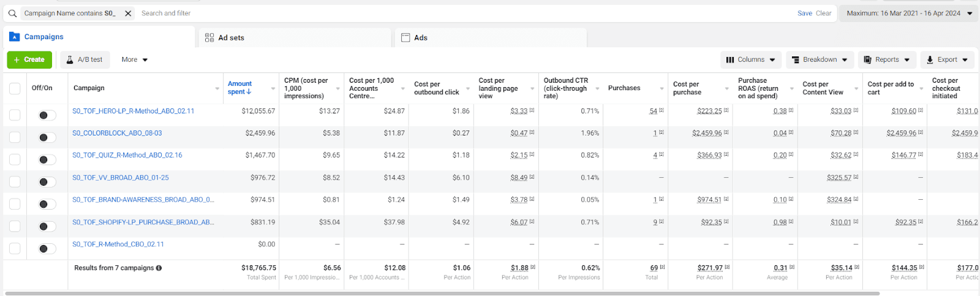The image size is (980, 296).
Task: Click the Campaigns tab icon
Action: 15,37
